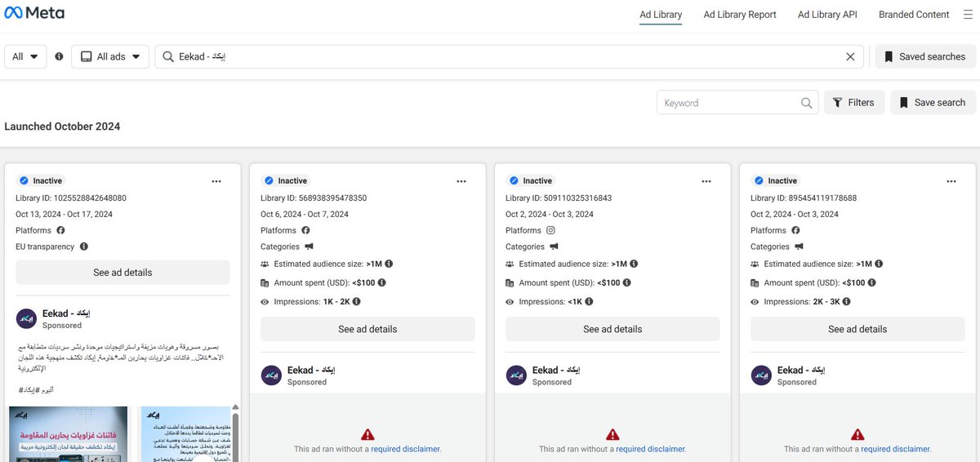Open the second ad image thumbnail in carousel
Image resolution: width=980 pixels, height=462 pixels.
185,434
